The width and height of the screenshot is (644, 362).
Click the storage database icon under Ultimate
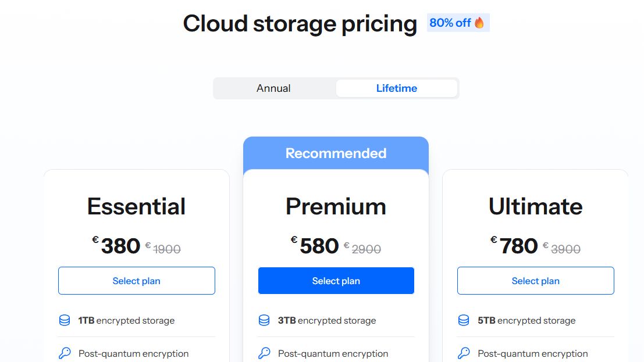[464, 320]
